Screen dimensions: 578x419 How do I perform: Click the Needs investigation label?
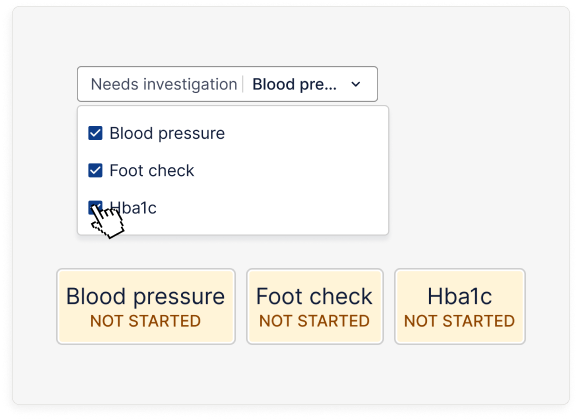(x=164, y=84)
